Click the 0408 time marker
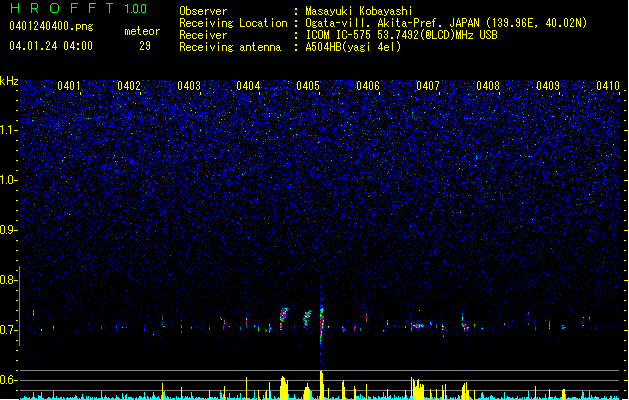 (x=488, y=86)
